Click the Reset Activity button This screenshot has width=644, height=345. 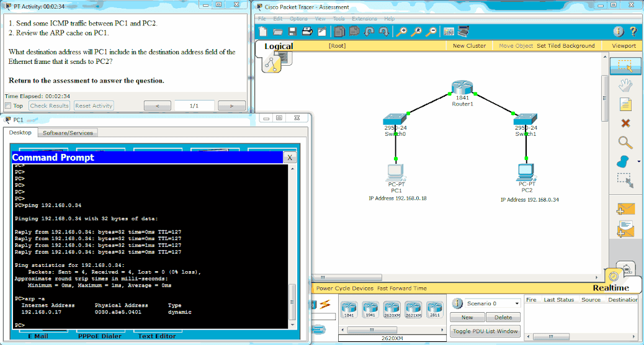click(x=94, y=105)
